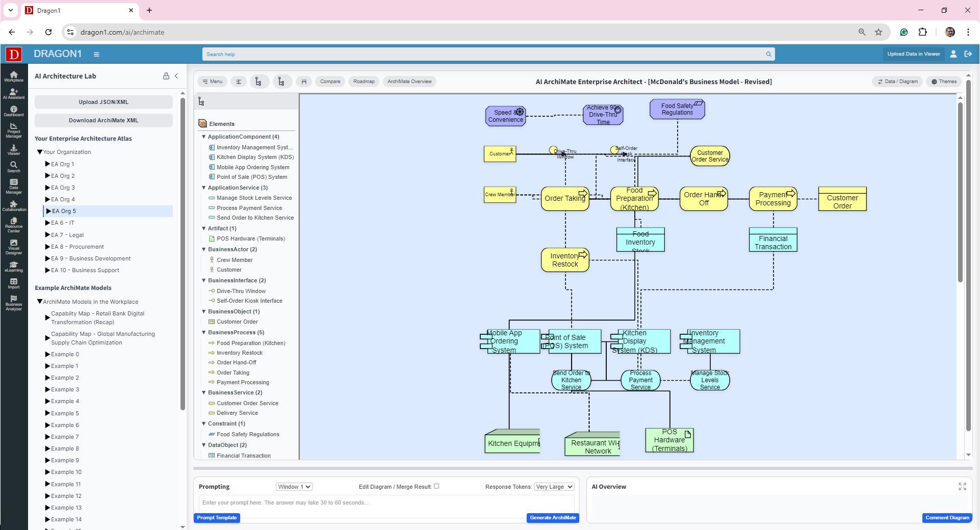
Task: Switch to the Roadmap view tab
Action: 364,81
